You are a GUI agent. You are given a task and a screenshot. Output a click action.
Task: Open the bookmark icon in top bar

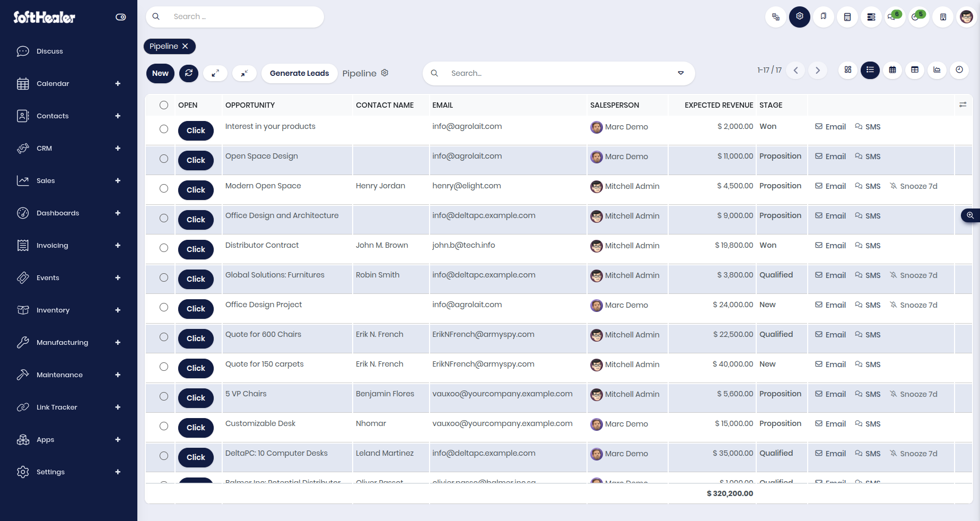824,17
